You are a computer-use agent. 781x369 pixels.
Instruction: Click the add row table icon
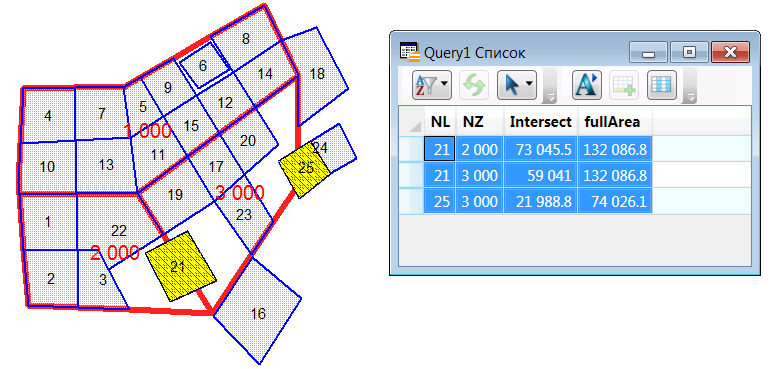click(x=624, y=86)
